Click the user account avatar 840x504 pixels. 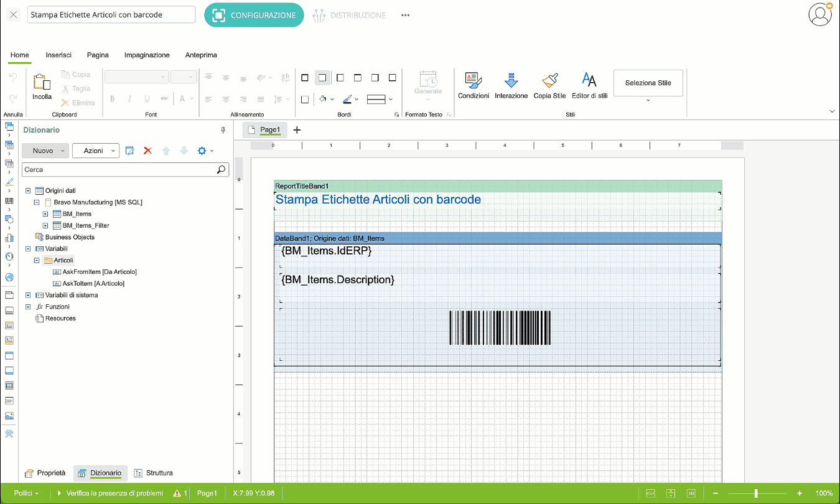[820, 14]
